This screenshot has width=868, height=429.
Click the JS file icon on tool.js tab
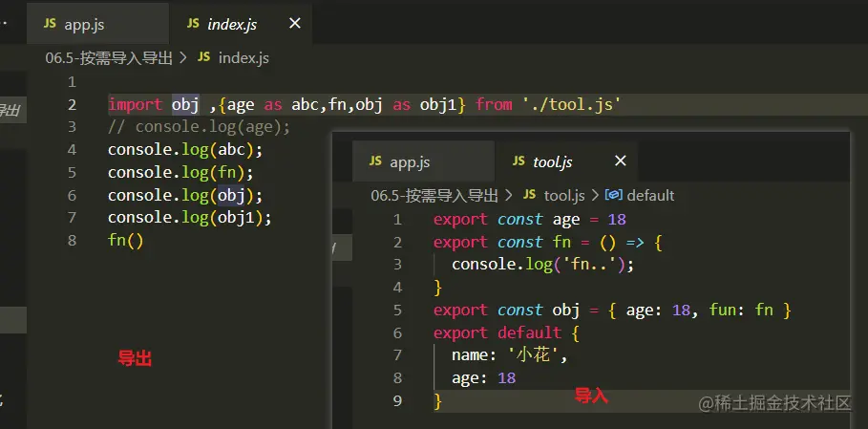pyautogui.click(x=519, y=161)
